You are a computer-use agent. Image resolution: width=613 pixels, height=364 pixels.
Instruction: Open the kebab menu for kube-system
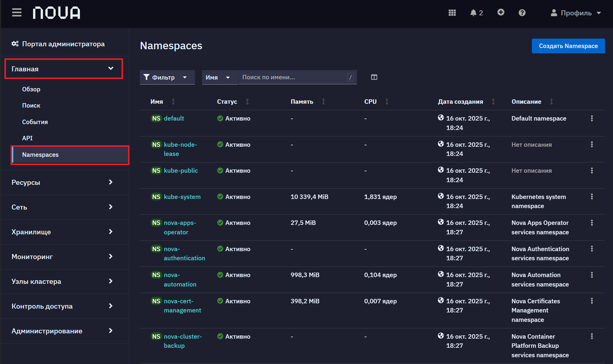592,197
